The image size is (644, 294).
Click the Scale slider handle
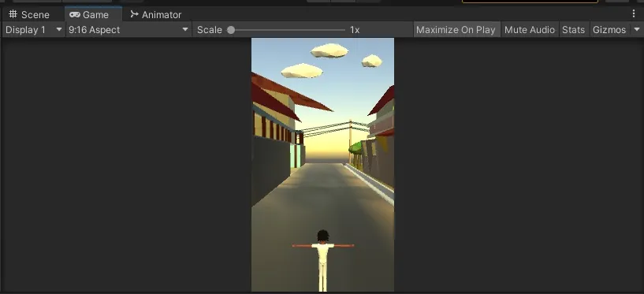(x=231, y=30)
